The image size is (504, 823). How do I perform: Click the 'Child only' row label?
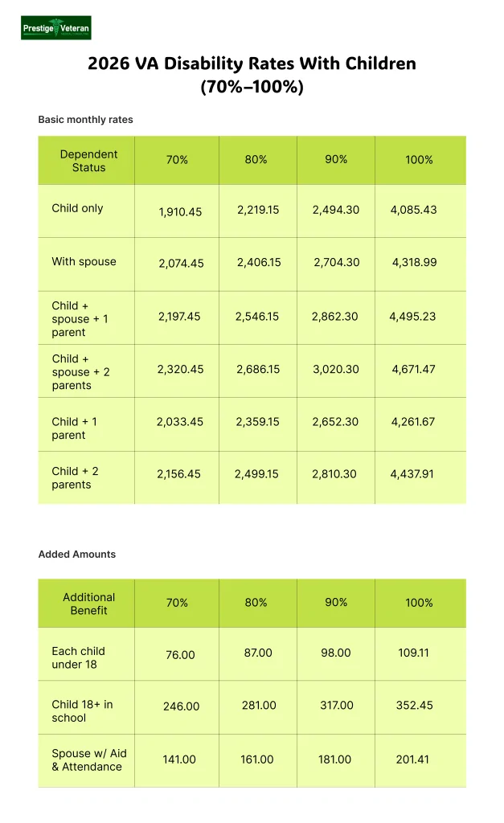[x=77, y=208]
